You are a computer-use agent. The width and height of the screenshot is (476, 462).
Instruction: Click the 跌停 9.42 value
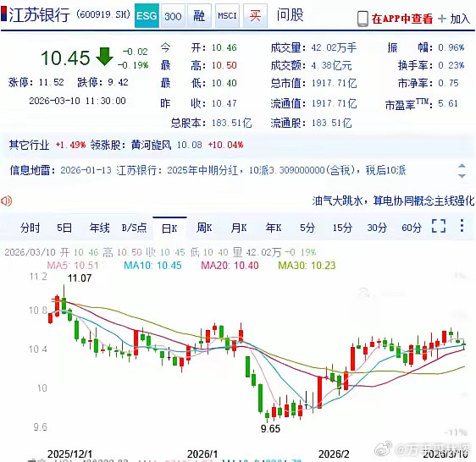(118, 82)
